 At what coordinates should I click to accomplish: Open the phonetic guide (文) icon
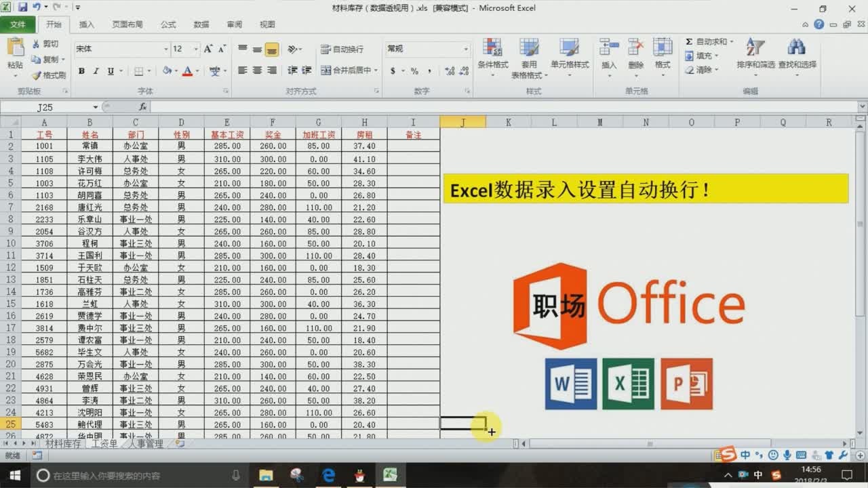point(214,70)
